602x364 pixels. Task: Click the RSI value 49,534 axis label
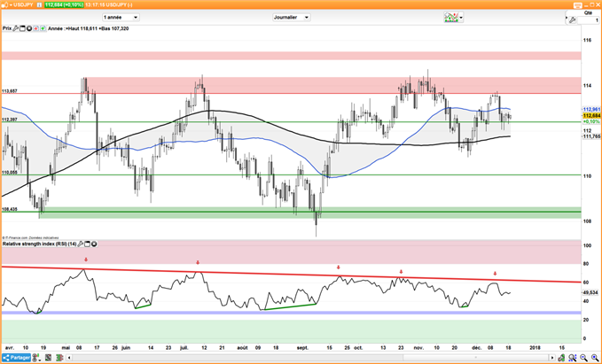point(591,292)
